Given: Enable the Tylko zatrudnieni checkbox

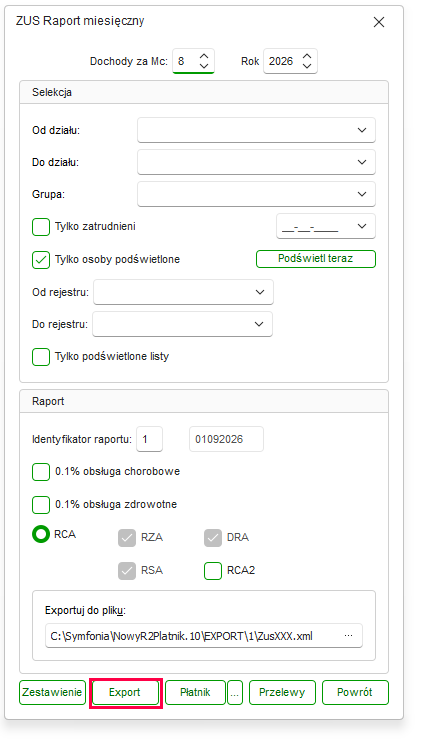Looking at the screenshot, I should (x=41, y=226).
